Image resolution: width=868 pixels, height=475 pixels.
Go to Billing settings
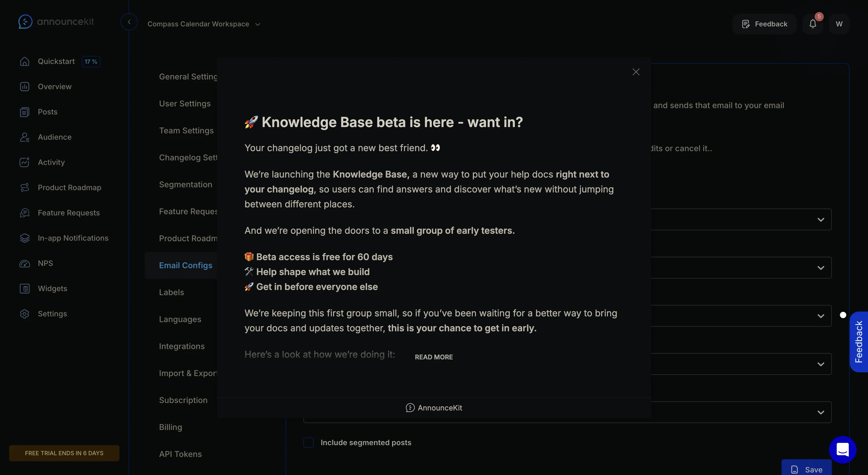pos(170,427)
